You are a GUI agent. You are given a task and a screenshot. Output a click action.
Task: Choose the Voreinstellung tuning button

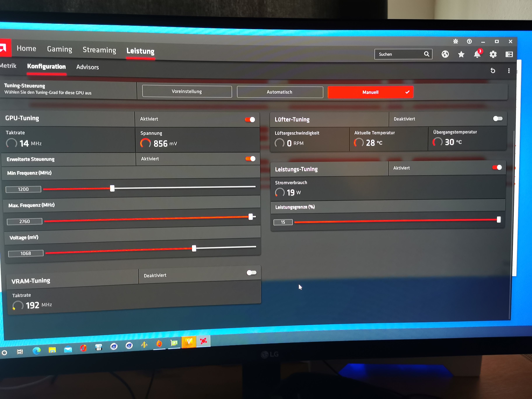[187, 91]
